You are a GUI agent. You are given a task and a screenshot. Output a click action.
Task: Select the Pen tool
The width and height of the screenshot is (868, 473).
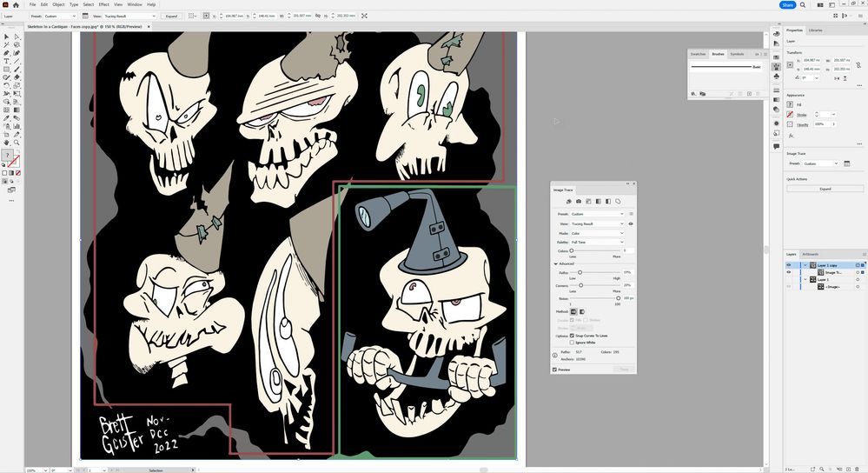click(7, 53)
